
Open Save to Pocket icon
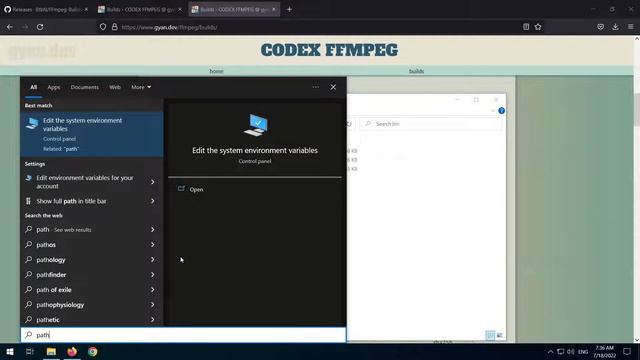coord(600,27)
